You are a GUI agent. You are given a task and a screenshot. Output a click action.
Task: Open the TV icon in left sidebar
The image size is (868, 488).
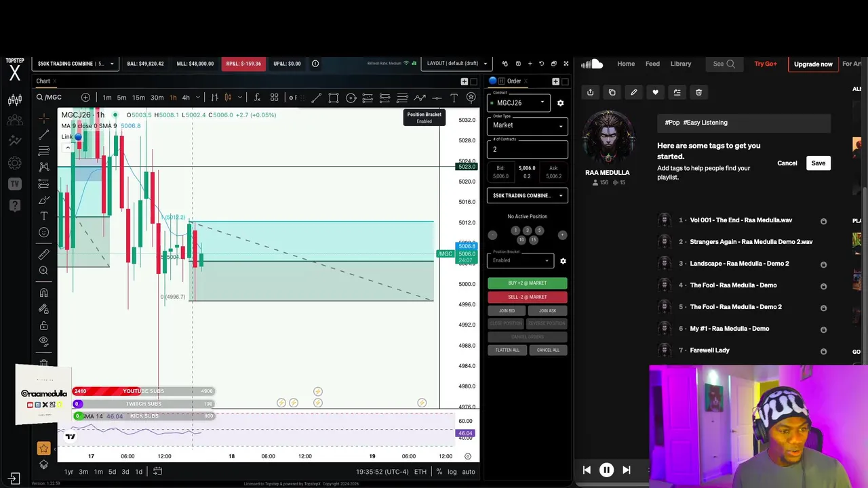[x=14, y=184]
